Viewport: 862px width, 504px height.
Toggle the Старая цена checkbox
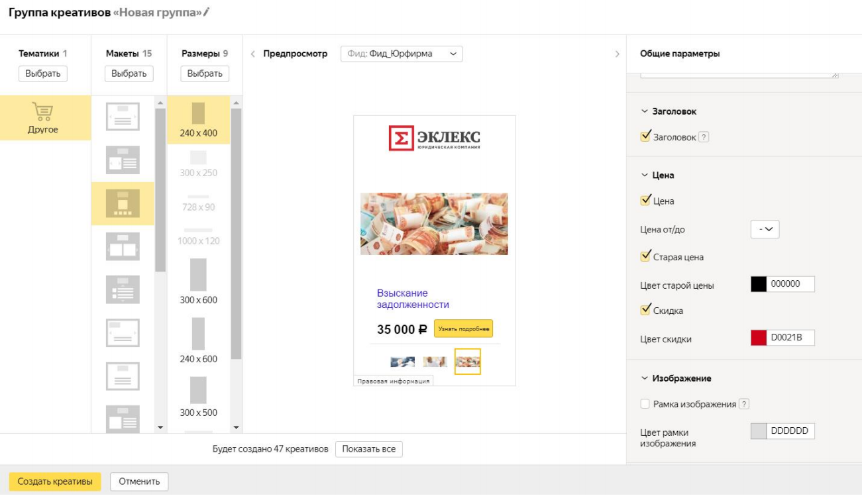645,256
